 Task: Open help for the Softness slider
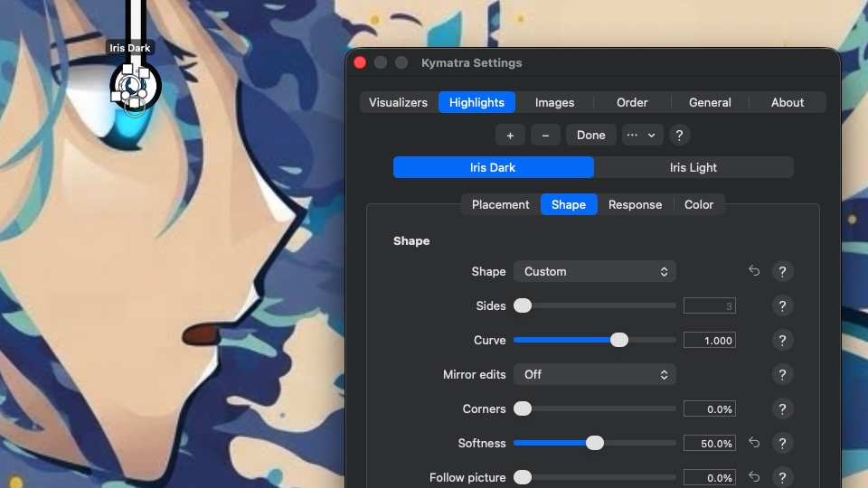tap(782, 443)
